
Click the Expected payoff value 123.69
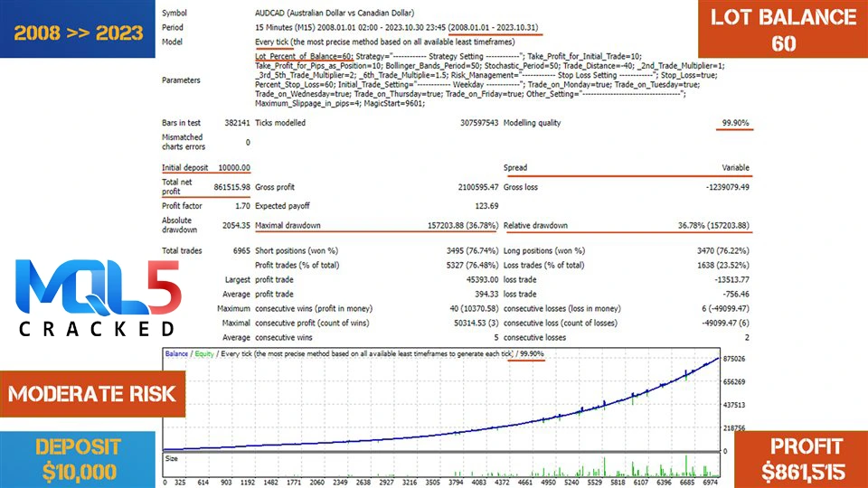click(486, 206)
